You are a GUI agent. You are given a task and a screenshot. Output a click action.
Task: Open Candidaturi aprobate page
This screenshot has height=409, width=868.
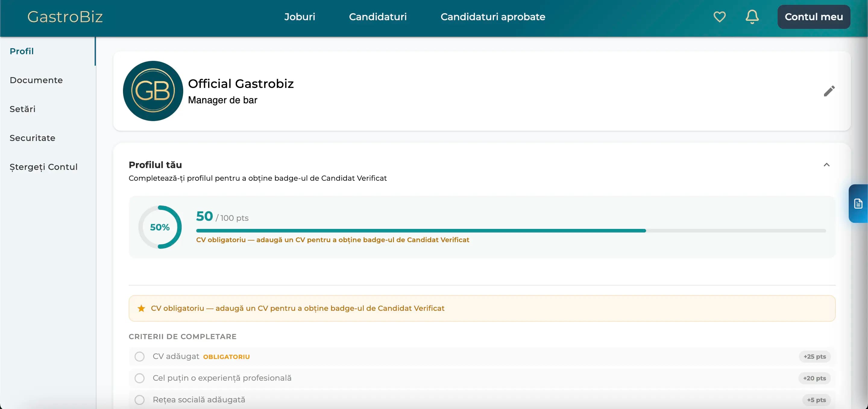point(493,17)
